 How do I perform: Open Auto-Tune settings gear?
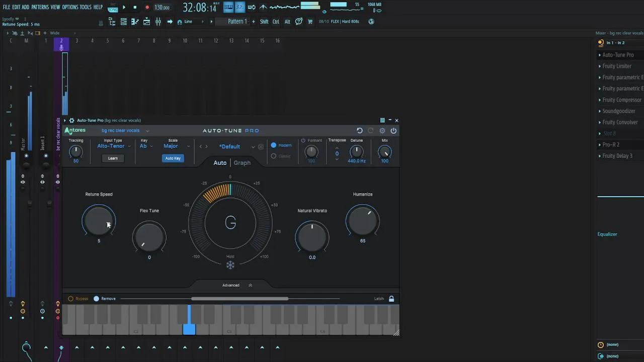click(382, 131)
